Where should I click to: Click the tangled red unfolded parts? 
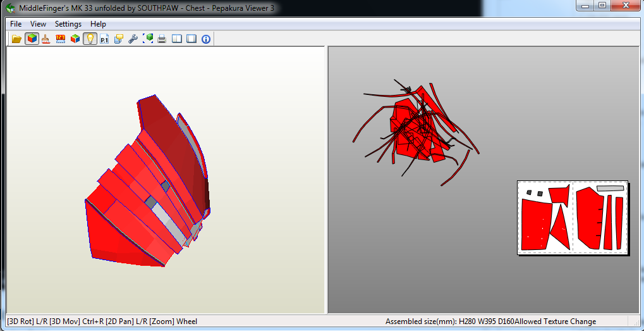pyautogui.click(x=415, y=132)
